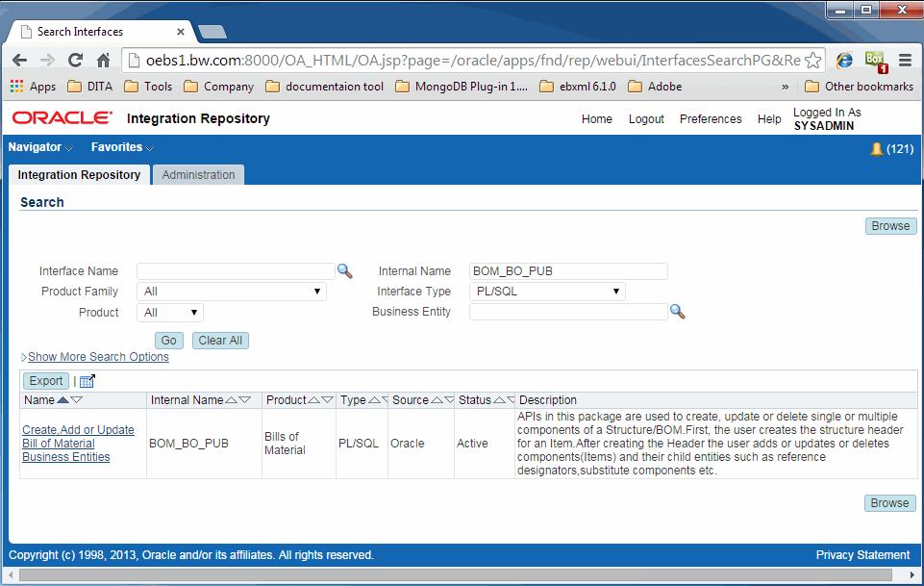Click the Business Entity search magnifier
Viewport: 924px width, 586px height.
coord(678,311)
